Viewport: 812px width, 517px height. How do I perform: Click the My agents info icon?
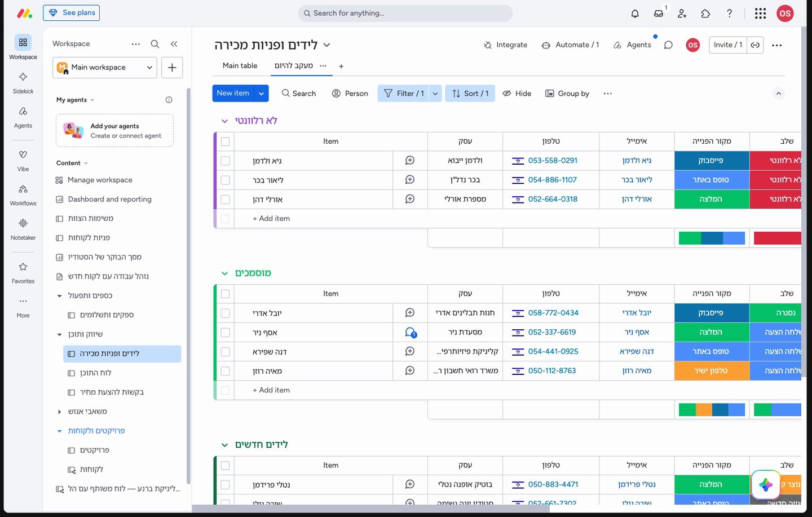[169, 100]
